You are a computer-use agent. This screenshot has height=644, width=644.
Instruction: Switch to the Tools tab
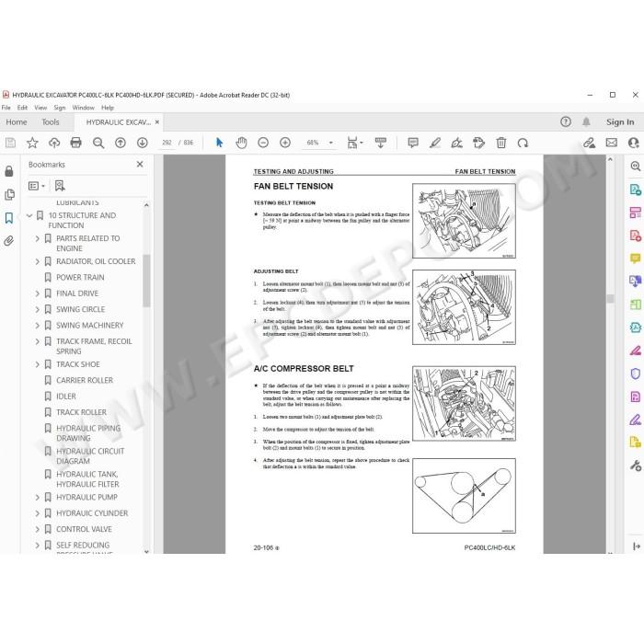[50, 122]
